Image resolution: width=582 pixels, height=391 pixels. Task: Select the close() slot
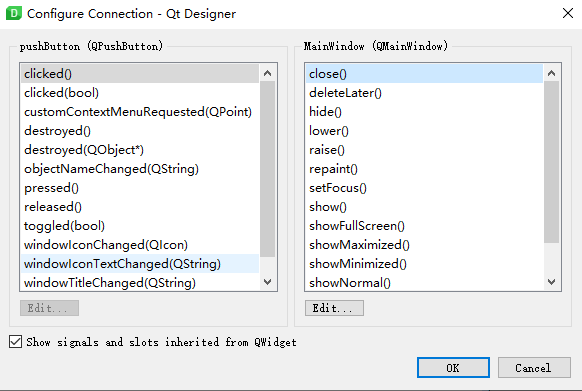(x=424, y=74)
